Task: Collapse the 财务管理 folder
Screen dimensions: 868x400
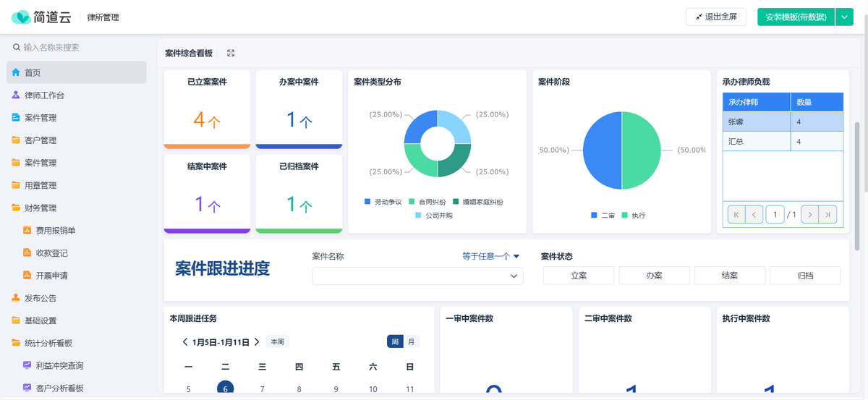Action: [x=76, y=208]
